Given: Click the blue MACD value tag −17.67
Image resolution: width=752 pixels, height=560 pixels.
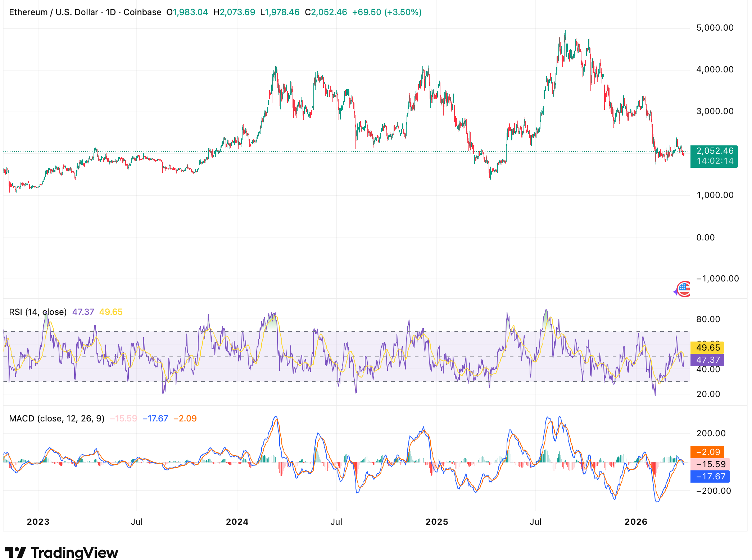Looking at the screenshot, I should (x=709, y=477).
